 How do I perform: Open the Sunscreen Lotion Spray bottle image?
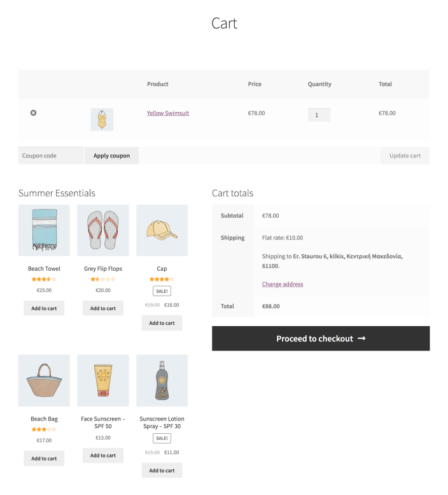click(162, 380)
